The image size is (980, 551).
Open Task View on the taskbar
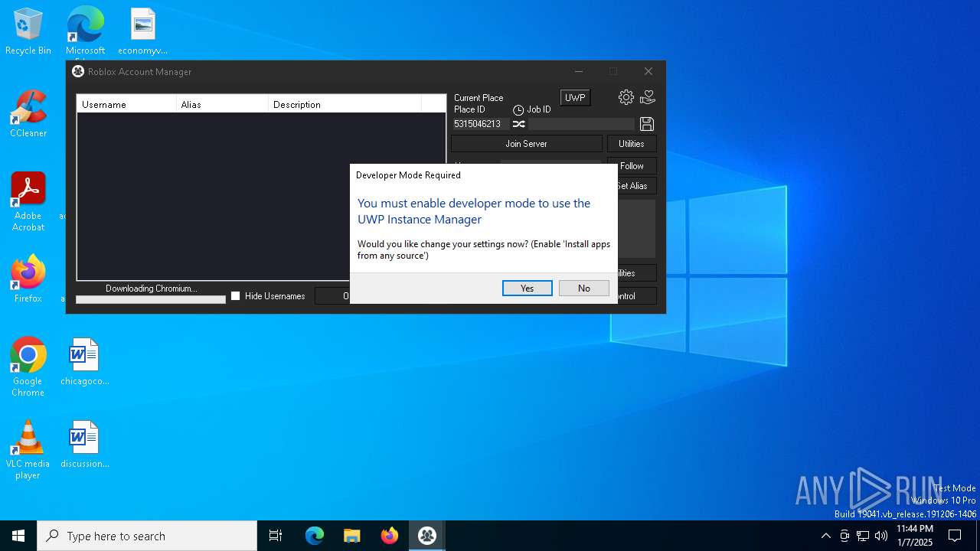click(276, 536)
